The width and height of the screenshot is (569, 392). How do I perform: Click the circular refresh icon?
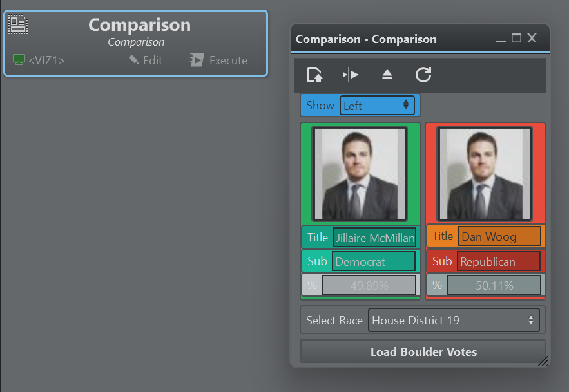tap(423, 75)
